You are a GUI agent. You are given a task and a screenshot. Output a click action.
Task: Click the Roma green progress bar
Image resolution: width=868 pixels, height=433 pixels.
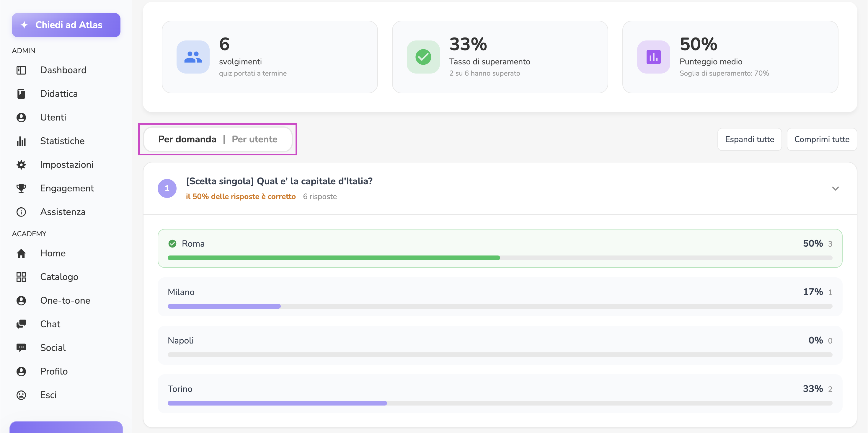pyautogui.click(x=334, y=258)
